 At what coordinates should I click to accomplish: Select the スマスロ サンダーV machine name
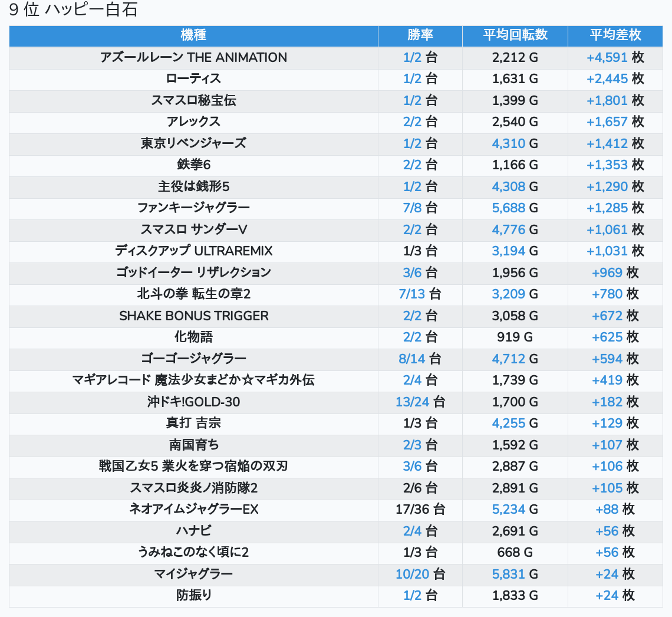(193, 229)
